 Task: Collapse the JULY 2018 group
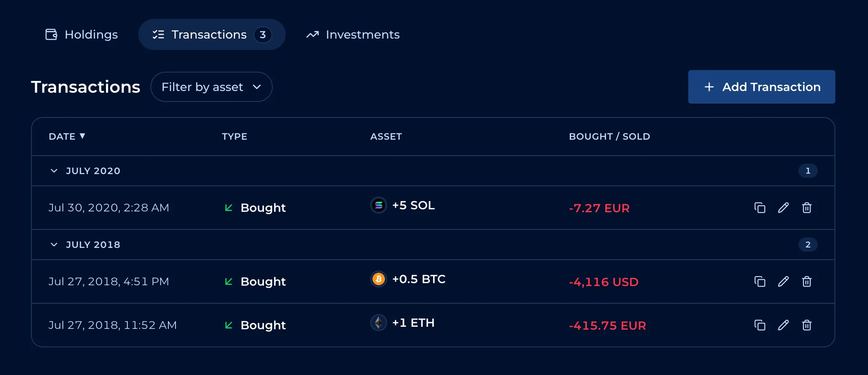click(x=54, y=245)
